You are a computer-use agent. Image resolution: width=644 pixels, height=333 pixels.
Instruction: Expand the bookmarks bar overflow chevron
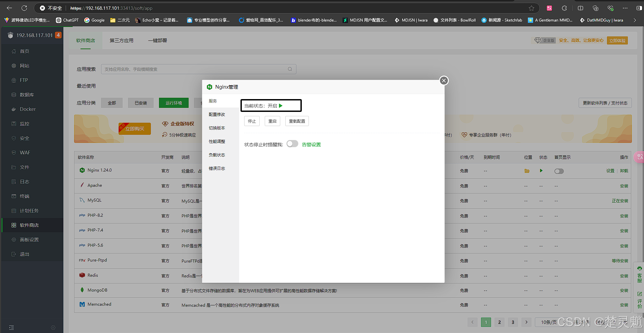(635, 20)
